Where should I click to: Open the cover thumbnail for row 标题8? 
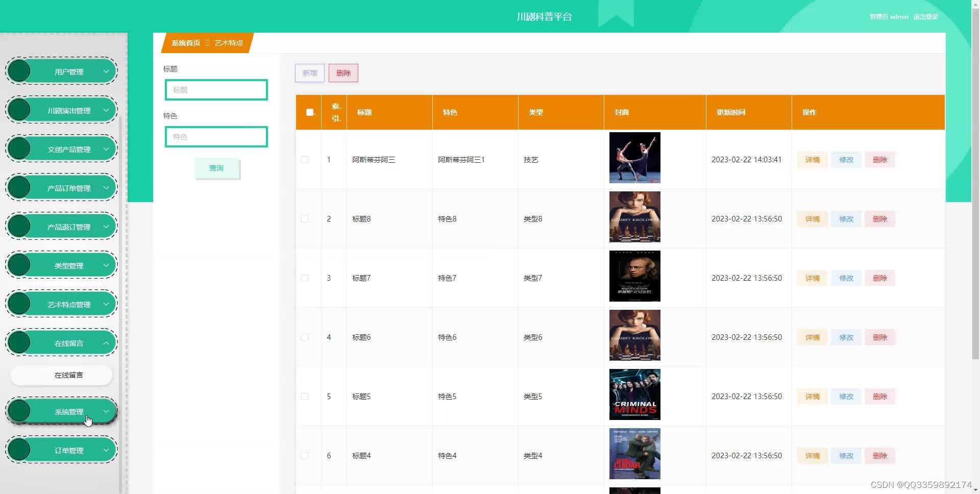[635, 217]
